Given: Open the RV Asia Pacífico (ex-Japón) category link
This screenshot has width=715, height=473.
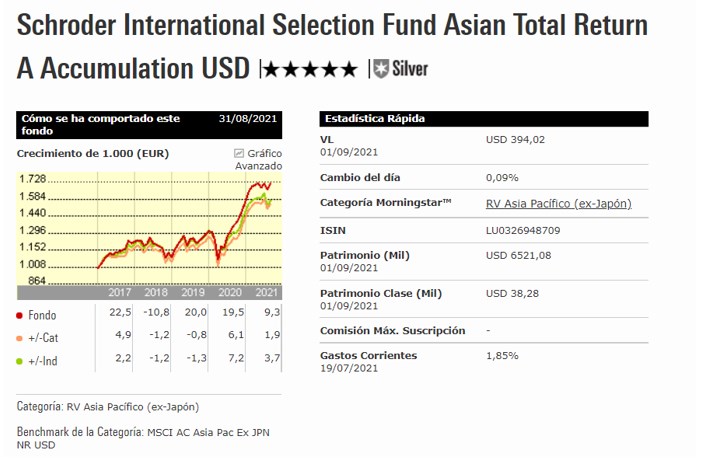Looking at the screenshot, I should pyautogui.click(x=558, y=203).
